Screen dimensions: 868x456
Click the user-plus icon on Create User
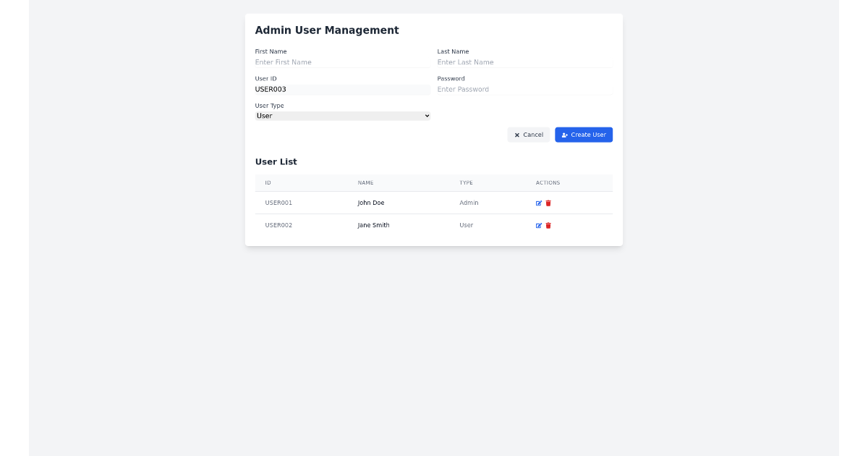coord(565,135)
